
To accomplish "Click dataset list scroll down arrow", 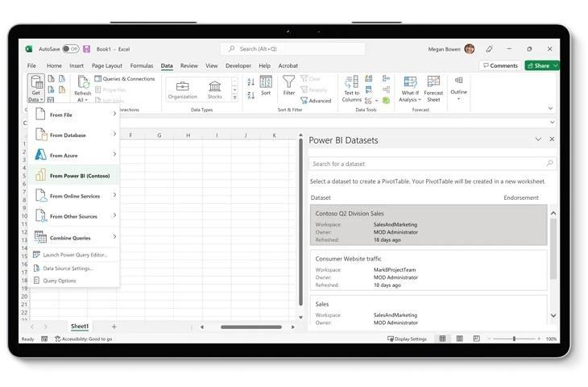I will tap(553, 316).
